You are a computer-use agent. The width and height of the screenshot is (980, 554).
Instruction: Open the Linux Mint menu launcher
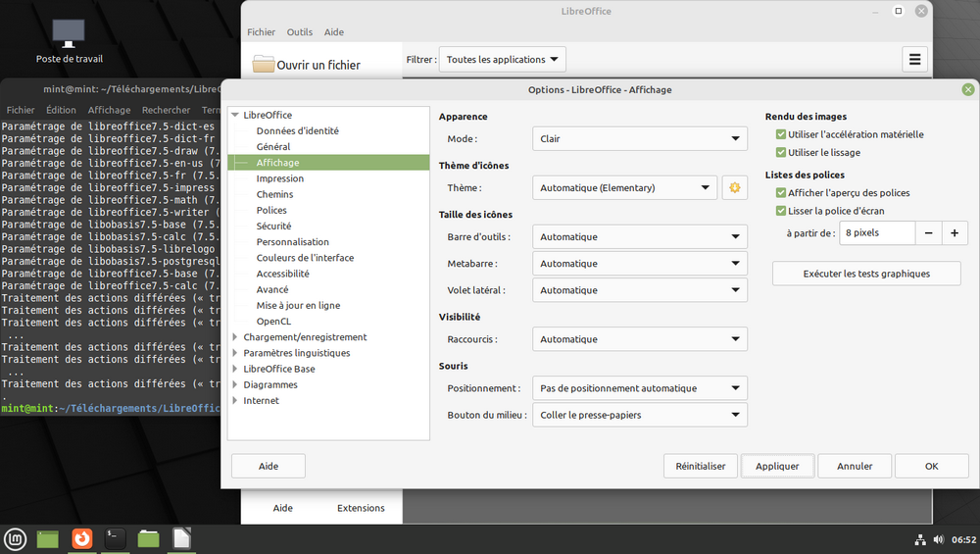coord(15,538)
